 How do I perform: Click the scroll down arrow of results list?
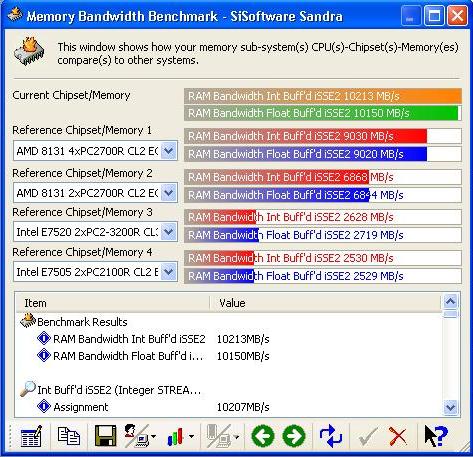[x=451, y=407]
